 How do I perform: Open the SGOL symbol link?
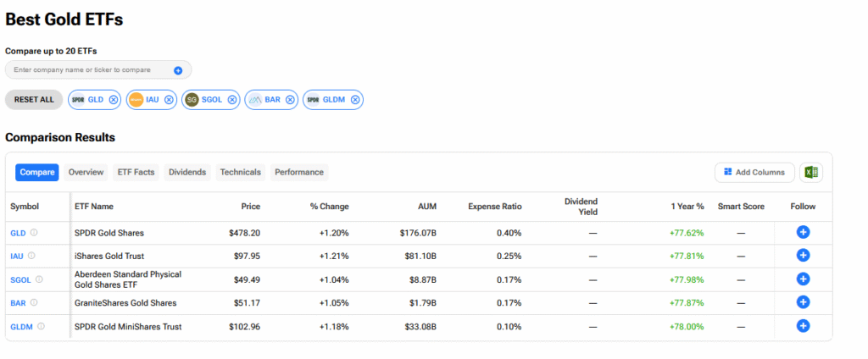pos(21,280)
